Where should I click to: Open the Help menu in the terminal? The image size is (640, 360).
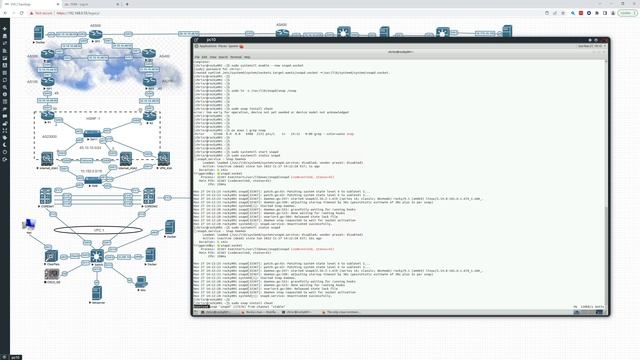tap(247, 57)
